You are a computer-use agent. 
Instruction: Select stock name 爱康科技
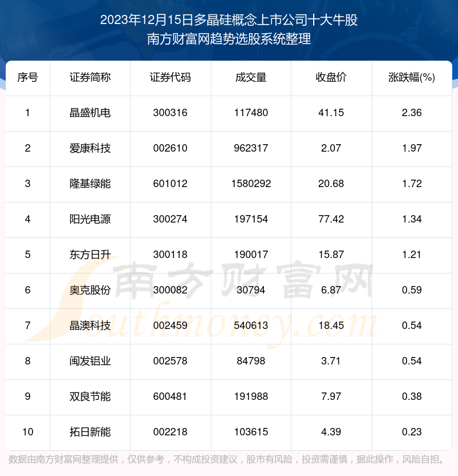pos(90,148)
